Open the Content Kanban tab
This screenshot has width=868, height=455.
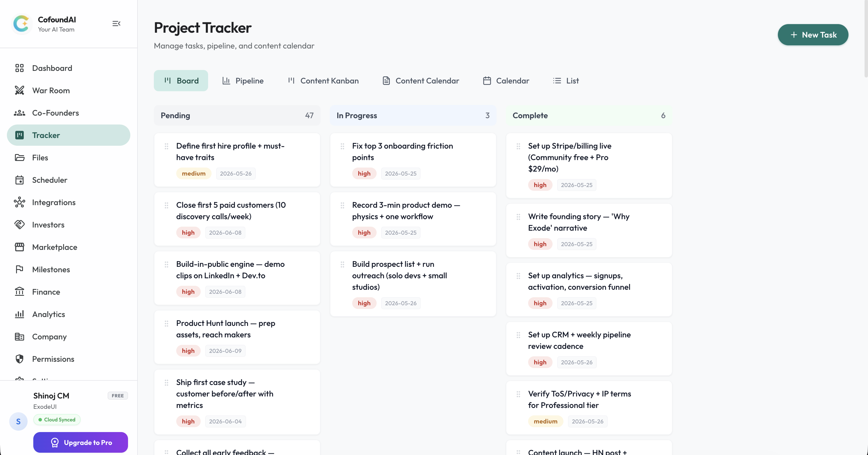pos(323,81)
